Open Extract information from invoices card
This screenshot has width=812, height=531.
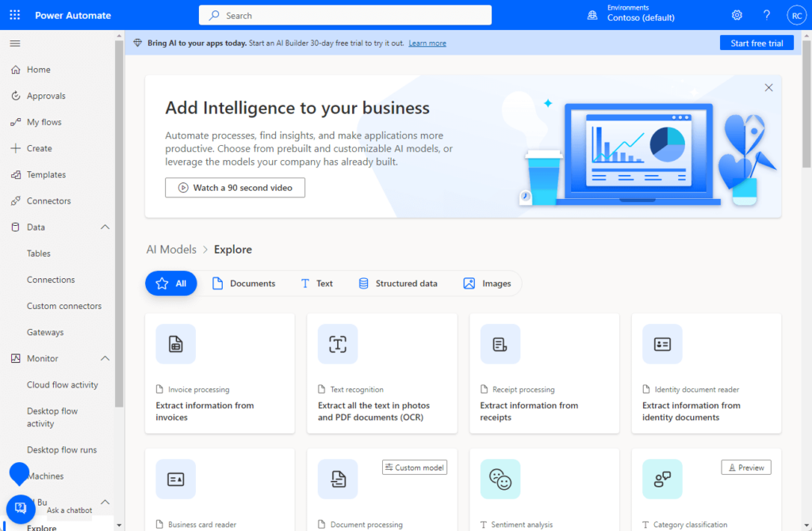tap(220, 373)
